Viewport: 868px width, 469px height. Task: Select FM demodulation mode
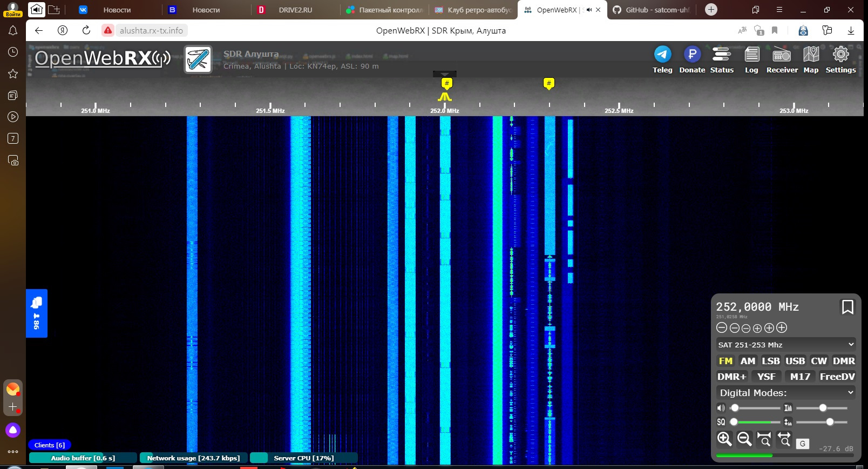(725, 361)
